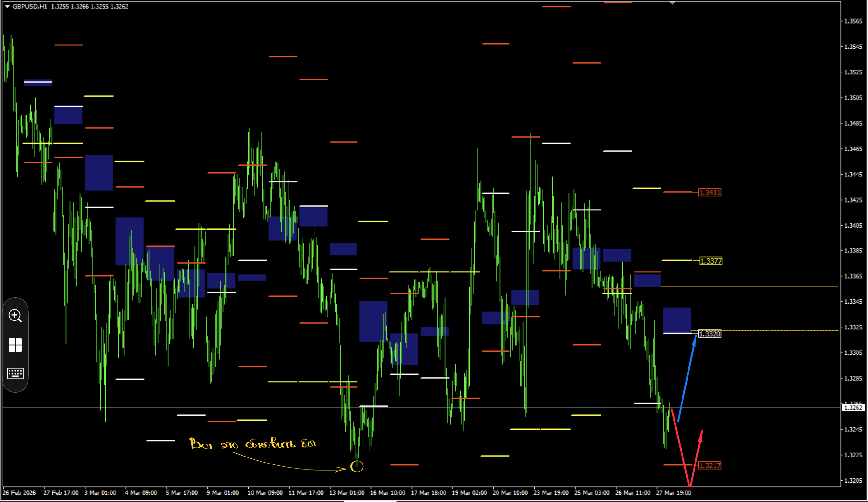This screenshot has width=868, height=502.
Task: Click the 1.3431 orange price label
Action: pyautogui.click(x=709, y=192)
